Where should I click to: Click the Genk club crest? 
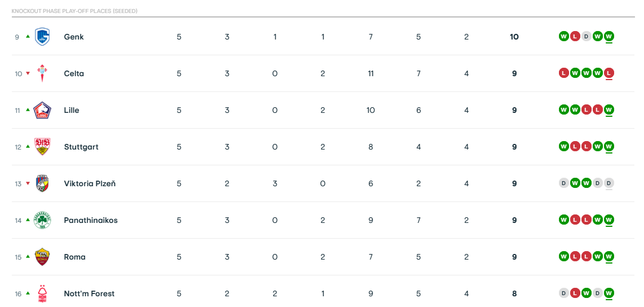pyautogui.click(x=42, y=37)
